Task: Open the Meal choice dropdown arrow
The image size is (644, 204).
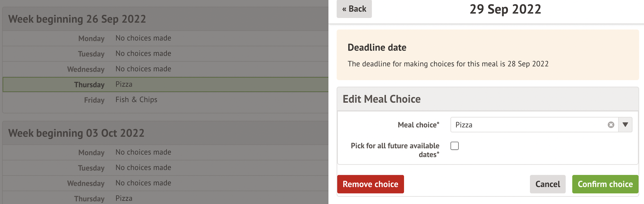Action: click(x=625, y=125)
